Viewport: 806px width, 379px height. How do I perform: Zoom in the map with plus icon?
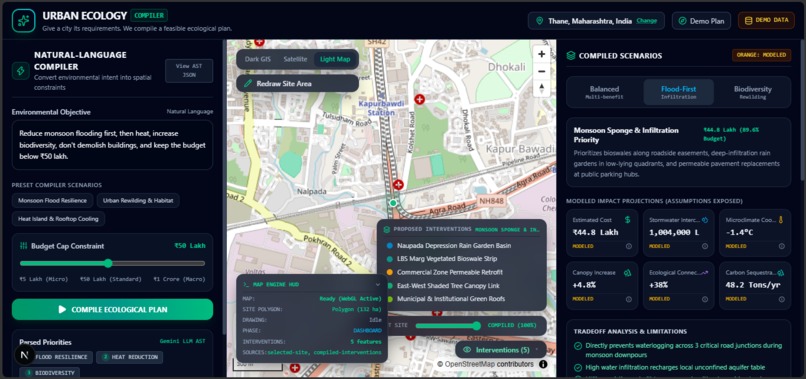tap(541, 54)
